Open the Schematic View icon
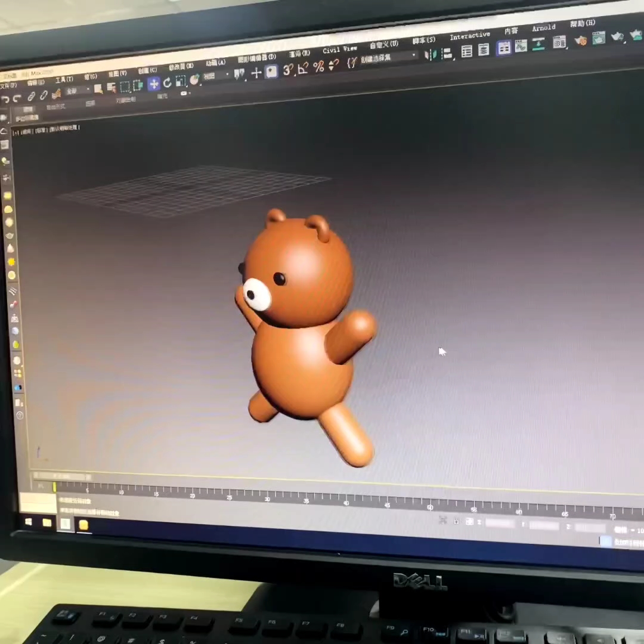This screenshot has width=644, height=644. (538, 44)
